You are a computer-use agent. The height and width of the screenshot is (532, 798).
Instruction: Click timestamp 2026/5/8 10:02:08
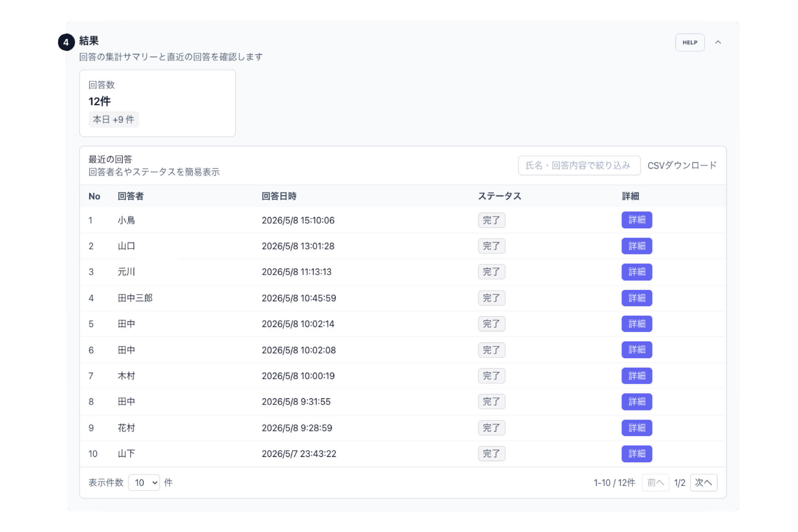point(299,350)
